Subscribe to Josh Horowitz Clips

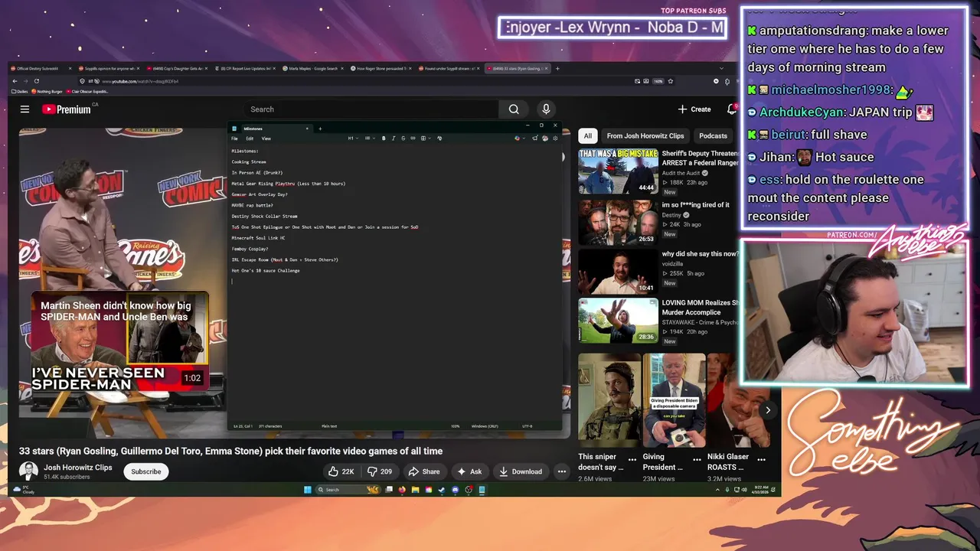point(145,471)
